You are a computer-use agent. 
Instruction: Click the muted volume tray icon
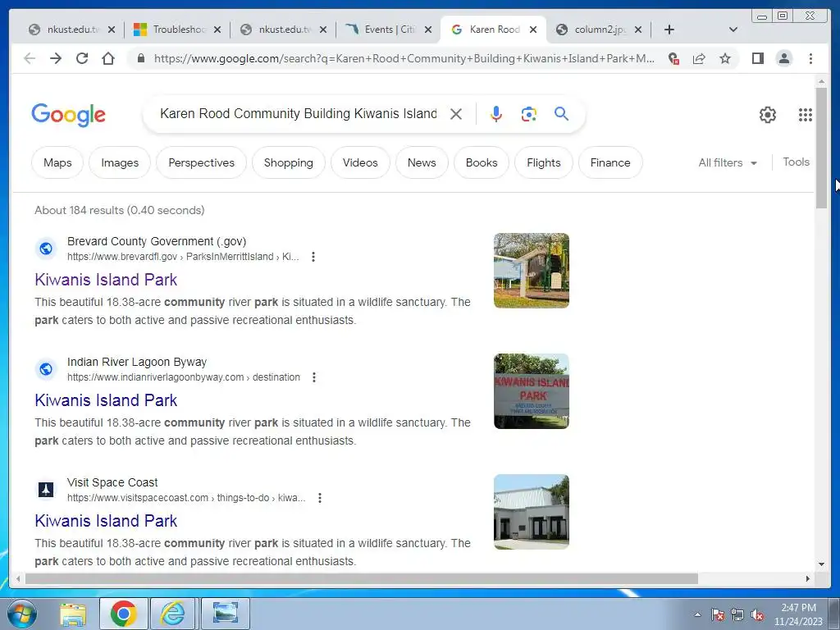click(x=757, y=615)
